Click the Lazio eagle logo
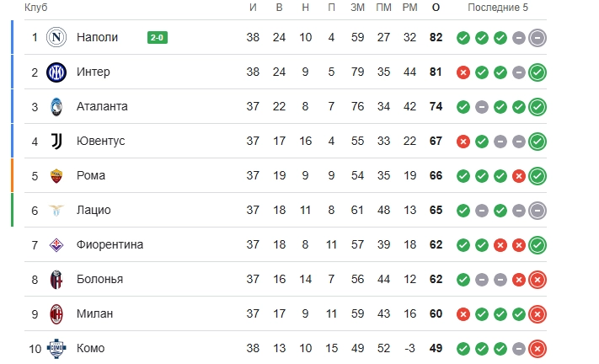The height and width of the screenshot is (364, 599). pos(56,211)
